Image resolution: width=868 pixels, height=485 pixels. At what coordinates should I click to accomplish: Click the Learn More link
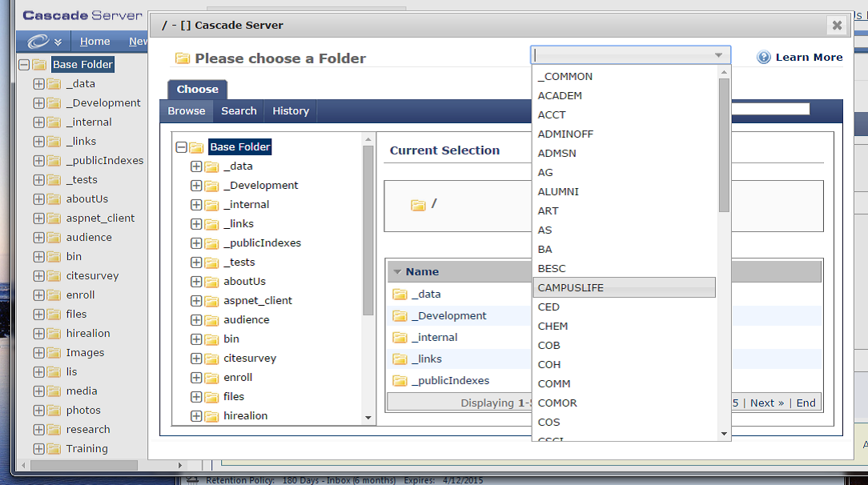point(809,57)
